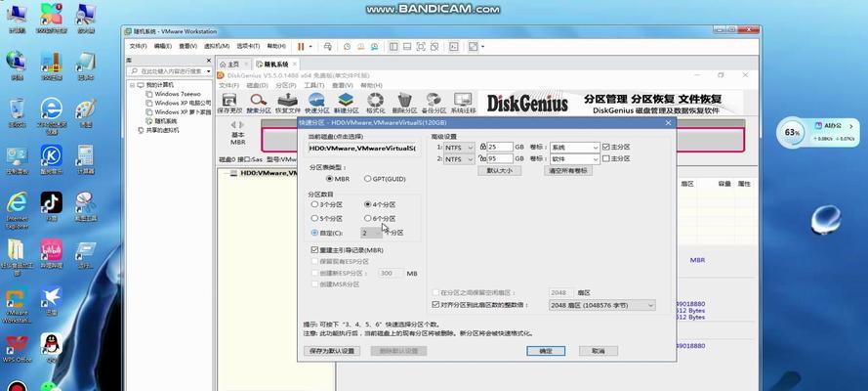Toggle VMware library sidebar view icon
The width and height of the screenshot is (868, 391).
(x=393, y=47)
